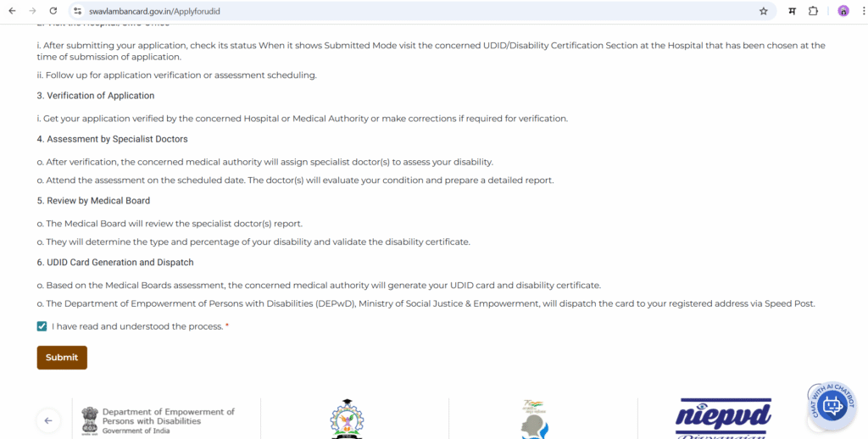The width and height of the screenshot is (868, 439).
Task: Untick 'I have read and understood' checkbox
Action: pyautogui.click(x=42, y=326)
